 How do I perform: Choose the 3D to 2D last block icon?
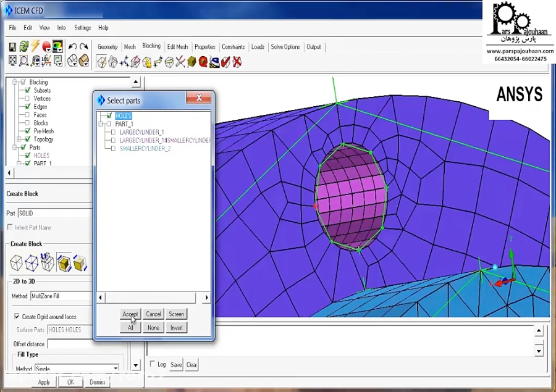pyautogui.click(x=80, y=262)
